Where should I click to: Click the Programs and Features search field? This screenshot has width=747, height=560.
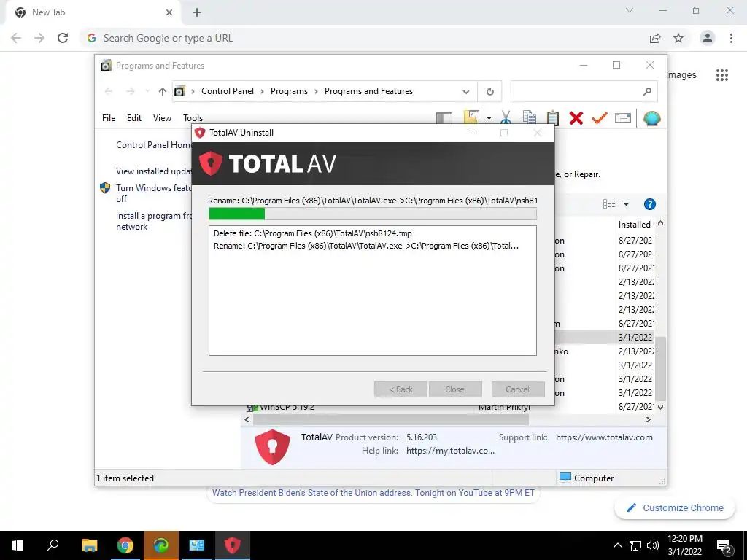tap(584, 91)
